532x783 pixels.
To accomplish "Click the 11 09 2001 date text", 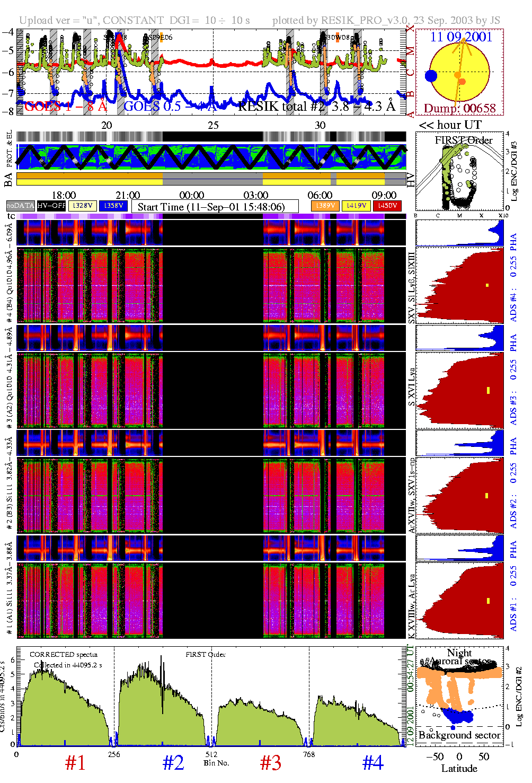I will pos(461,37).
